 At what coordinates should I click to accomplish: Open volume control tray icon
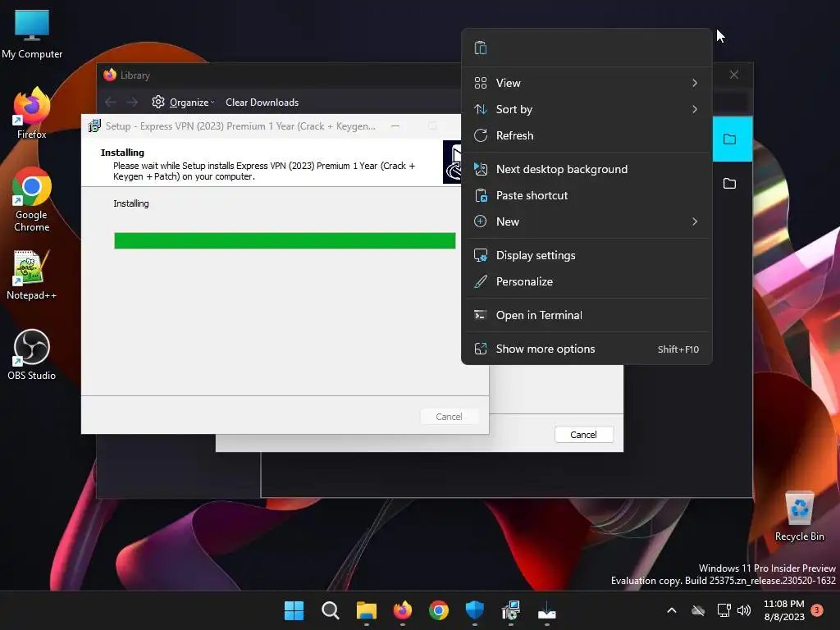tap(744, 610)
